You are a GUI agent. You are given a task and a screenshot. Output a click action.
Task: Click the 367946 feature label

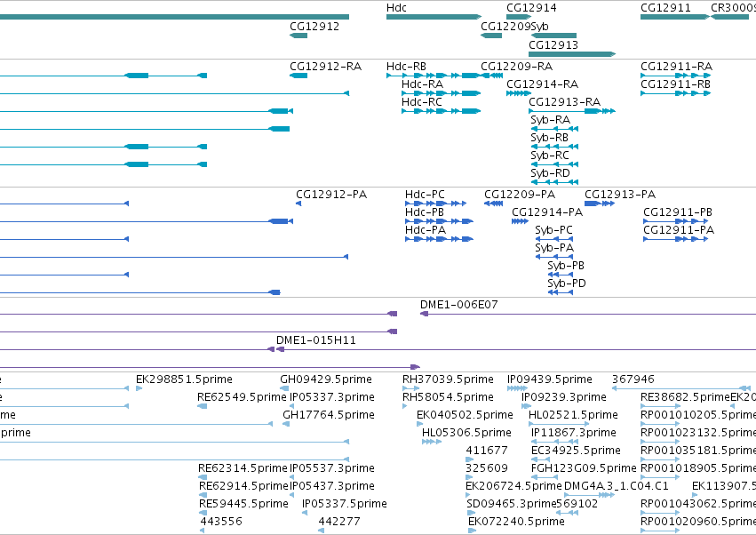[633, 379]
